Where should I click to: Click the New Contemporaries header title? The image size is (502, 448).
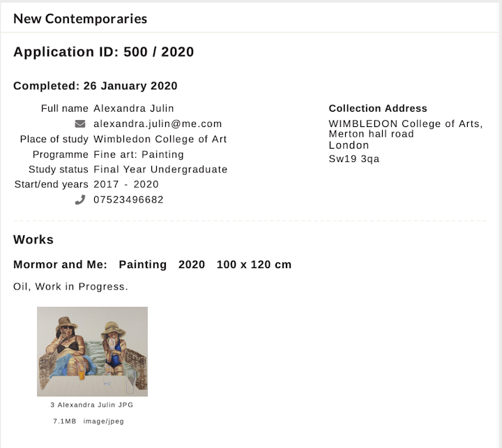[80, 19]
